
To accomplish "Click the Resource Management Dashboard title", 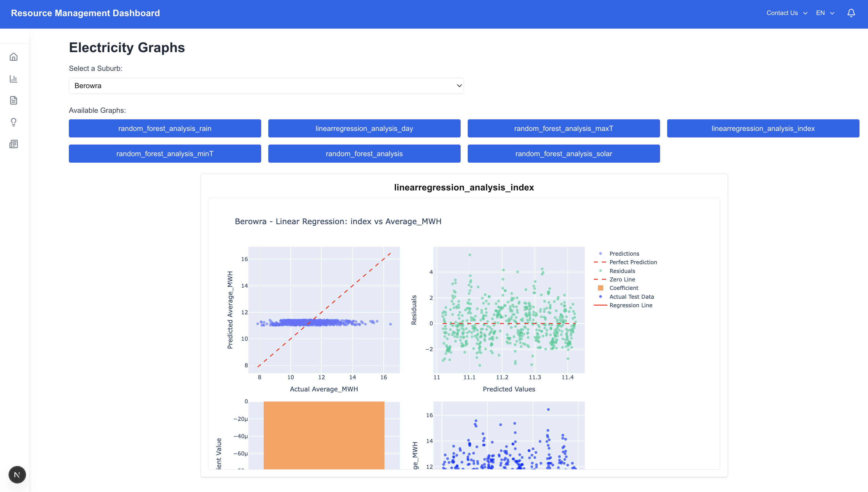I will [86, 13].
